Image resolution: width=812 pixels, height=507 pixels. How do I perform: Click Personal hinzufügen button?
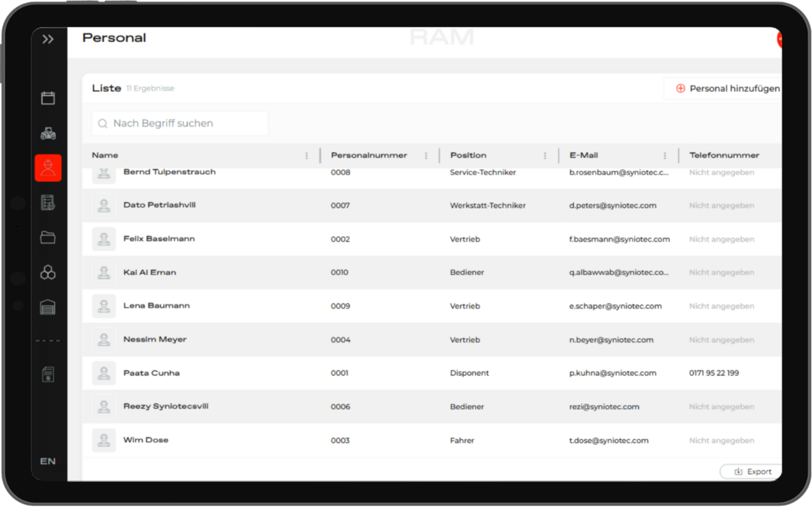tap(727, 89)
